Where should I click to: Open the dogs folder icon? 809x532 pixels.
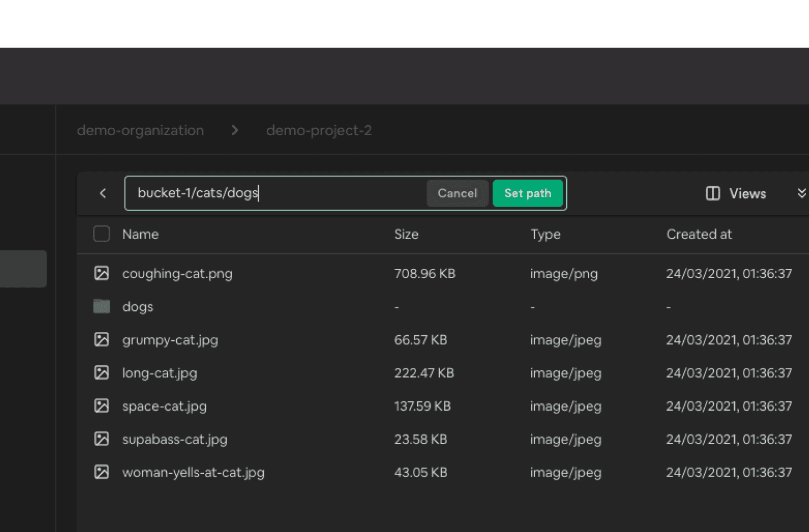click(101, 306)
